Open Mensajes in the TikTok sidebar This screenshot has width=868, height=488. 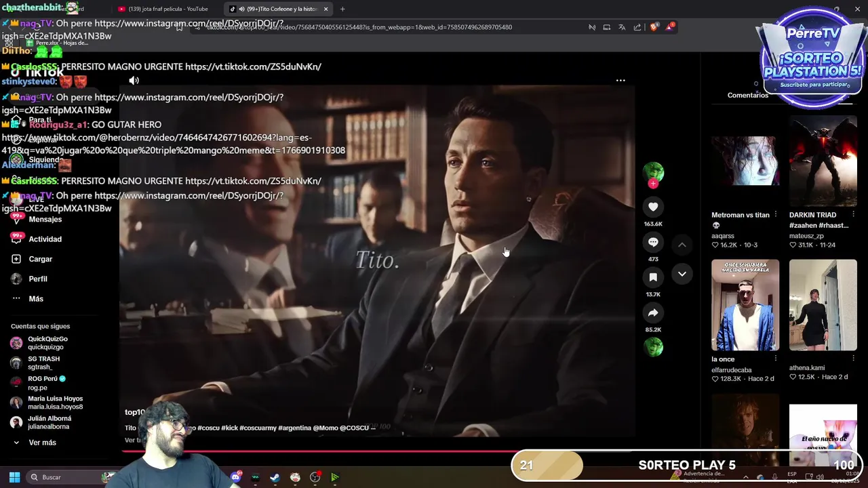[45, 219]
